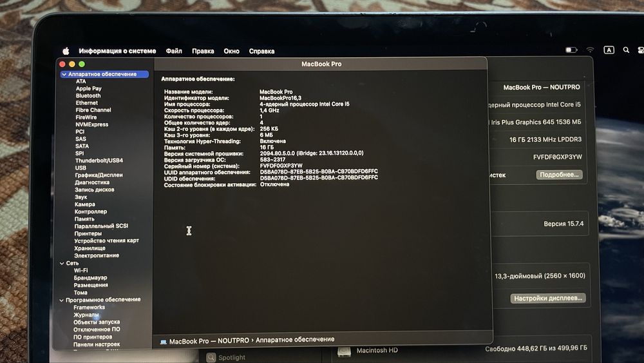Select SATA in the sidebar

(x=82, y=146)
